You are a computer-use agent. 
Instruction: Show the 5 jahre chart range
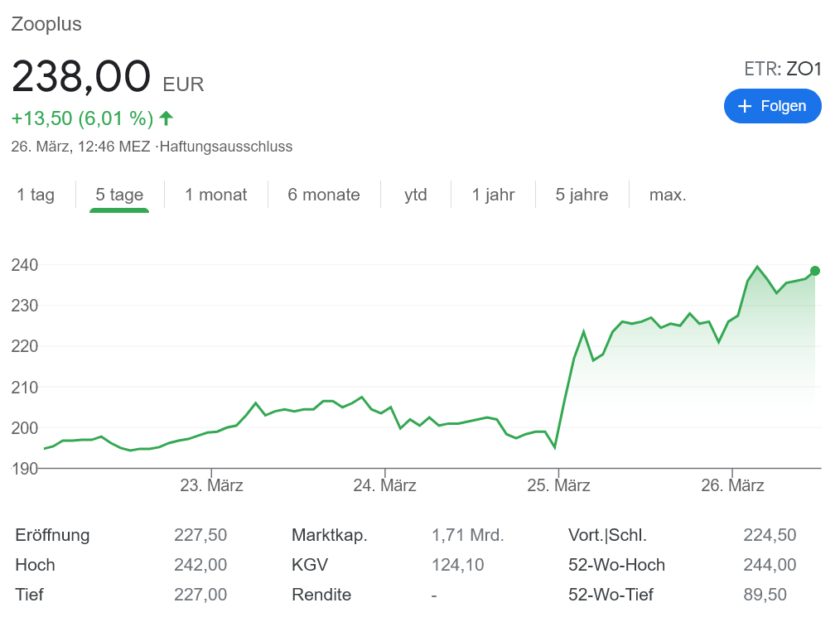point(582,195)
